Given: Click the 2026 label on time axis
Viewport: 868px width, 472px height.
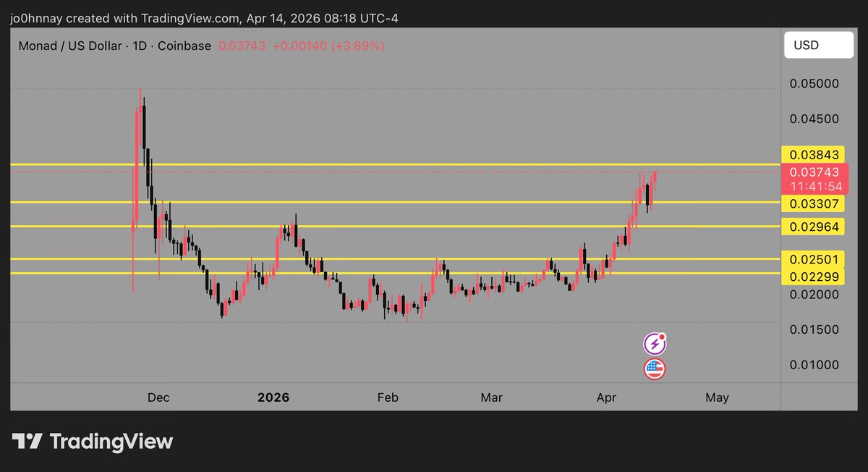Looking at the screenshot, I should [273, 397].
